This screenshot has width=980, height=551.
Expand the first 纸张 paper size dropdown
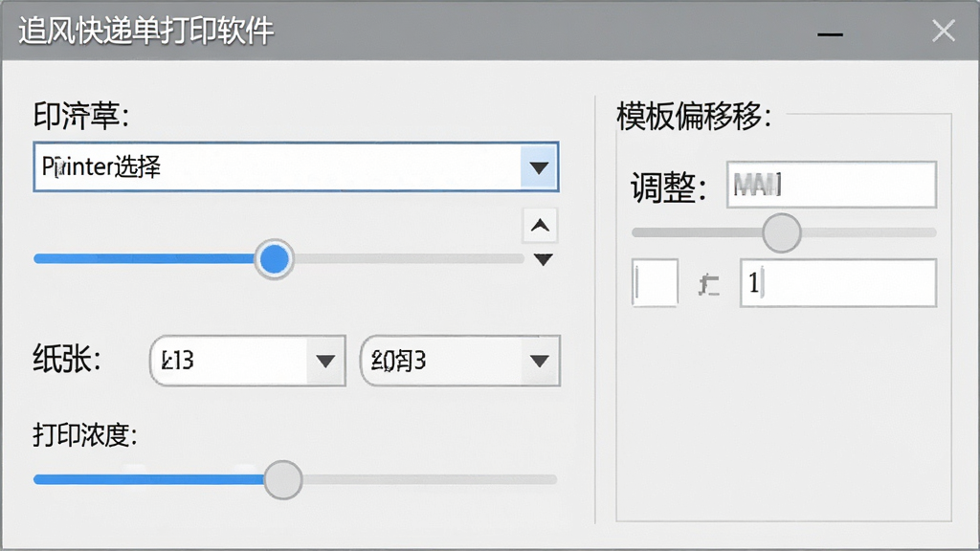click(x=325, y=361)
